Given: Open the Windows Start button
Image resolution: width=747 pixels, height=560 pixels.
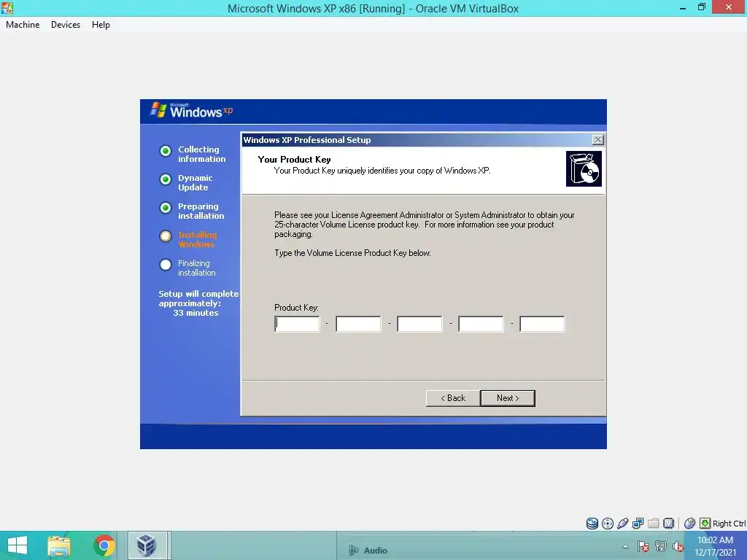Looking at the screenshot, I should click(18, 545).
